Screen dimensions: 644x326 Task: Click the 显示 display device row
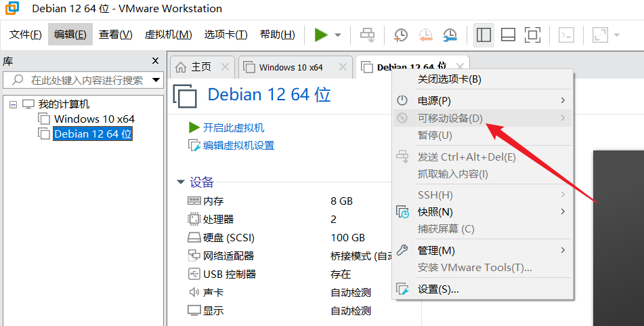[x=206, y=310]
